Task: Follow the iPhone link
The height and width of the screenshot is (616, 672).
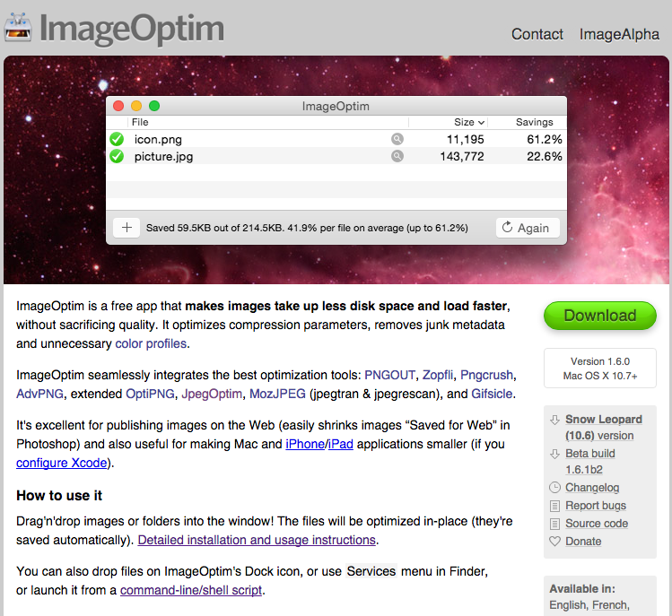Action: [305, 444]
